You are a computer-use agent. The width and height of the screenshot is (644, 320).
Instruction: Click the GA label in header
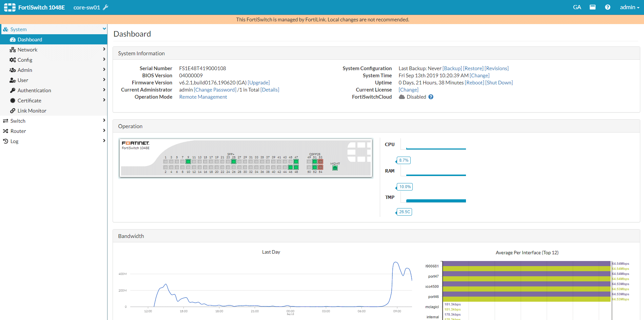tap(577, 7)
